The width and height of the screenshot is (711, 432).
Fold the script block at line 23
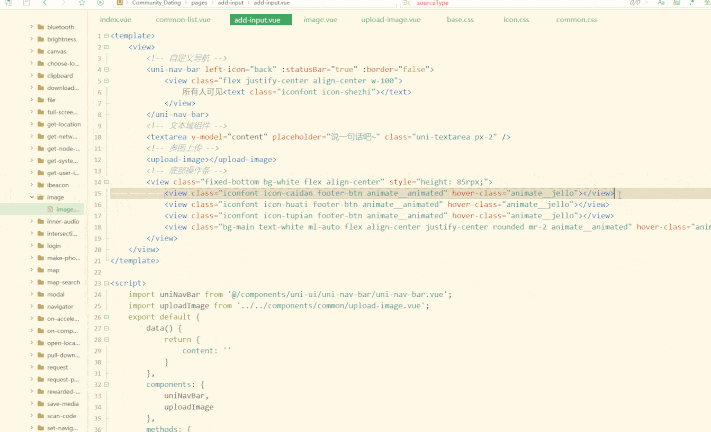(x=107, y=283)
